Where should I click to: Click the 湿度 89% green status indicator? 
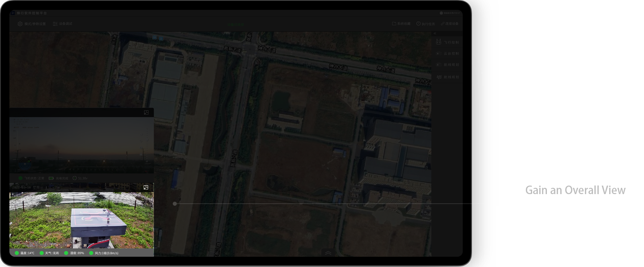(x=74, y=253)
